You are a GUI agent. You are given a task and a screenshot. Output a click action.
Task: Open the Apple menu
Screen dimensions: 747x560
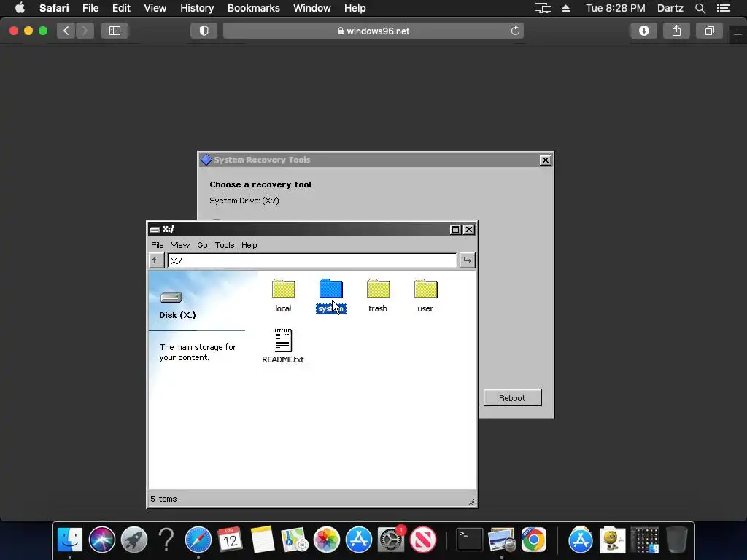(x=20, y=8)
